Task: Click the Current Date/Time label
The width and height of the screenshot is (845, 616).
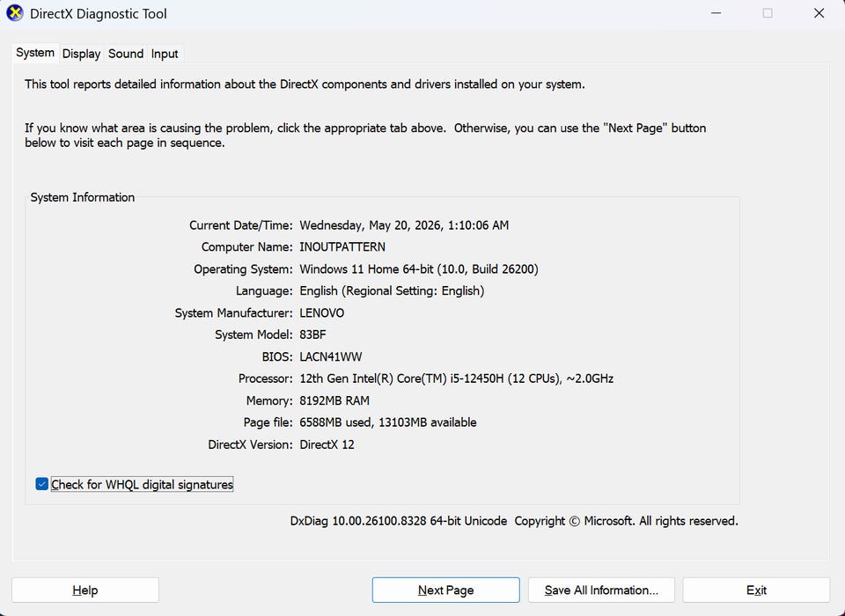Action: [x=241, y=225]
